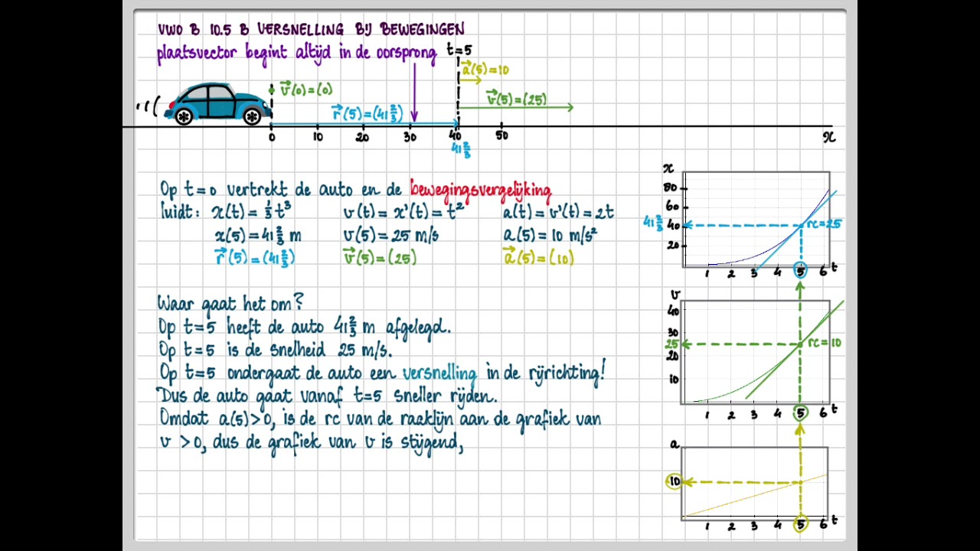Screen dimensions: 980x551
Task: Click the sentence ending in 'm afgelegd.'
Action: pos(304,328)
